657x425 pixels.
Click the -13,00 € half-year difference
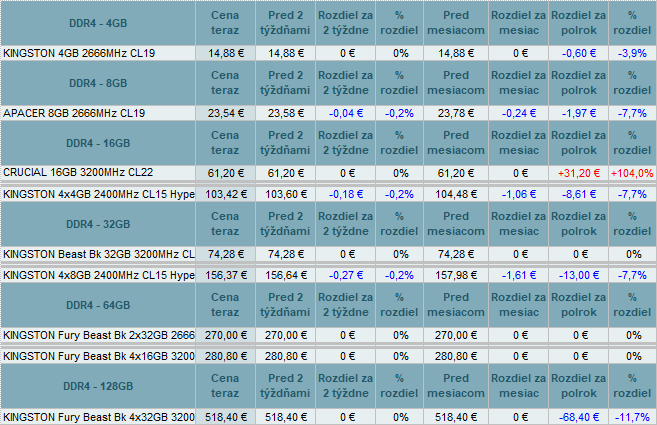click(x=579, y=275)
